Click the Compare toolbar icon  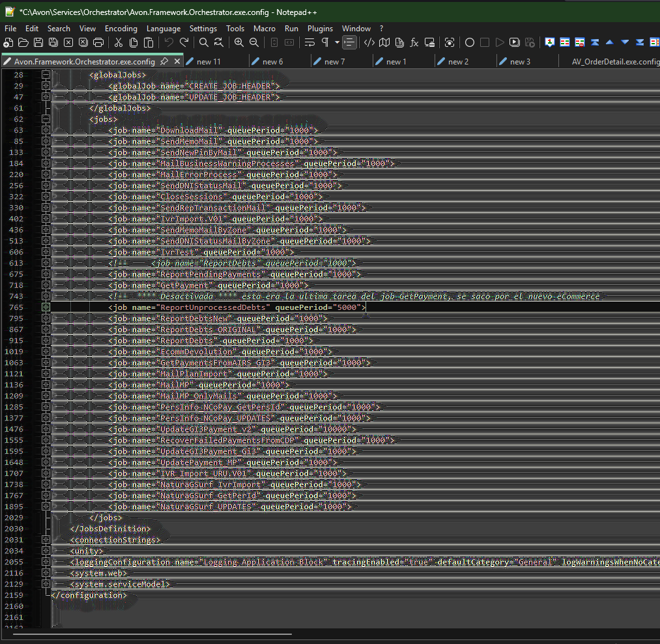565,42
